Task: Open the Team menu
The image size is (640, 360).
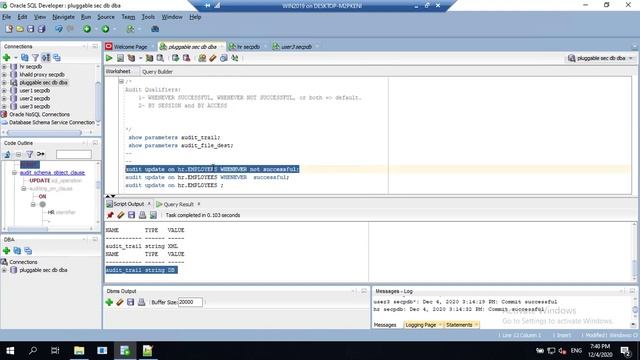Action: (128, 17)
